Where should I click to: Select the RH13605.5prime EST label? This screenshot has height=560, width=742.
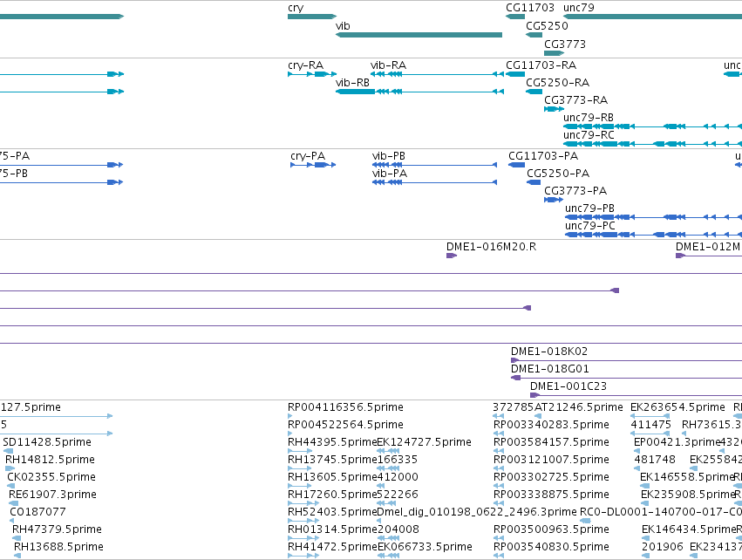point(332,478)
